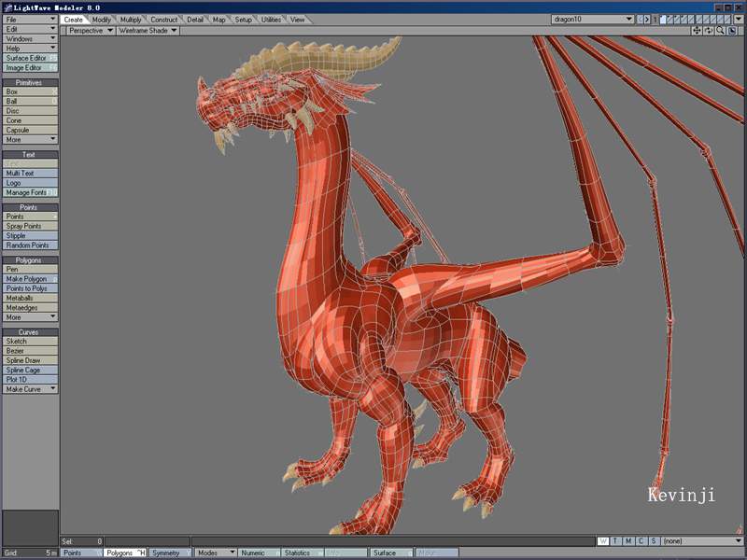The height and width of the screenshot is (560, 747).
Task: Select the Metaballs tool
Action: [31, 298]
